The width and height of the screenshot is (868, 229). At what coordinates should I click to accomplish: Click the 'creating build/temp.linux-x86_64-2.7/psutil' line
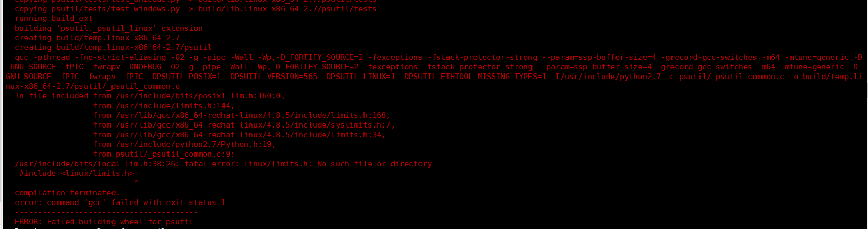click(113, 47)
